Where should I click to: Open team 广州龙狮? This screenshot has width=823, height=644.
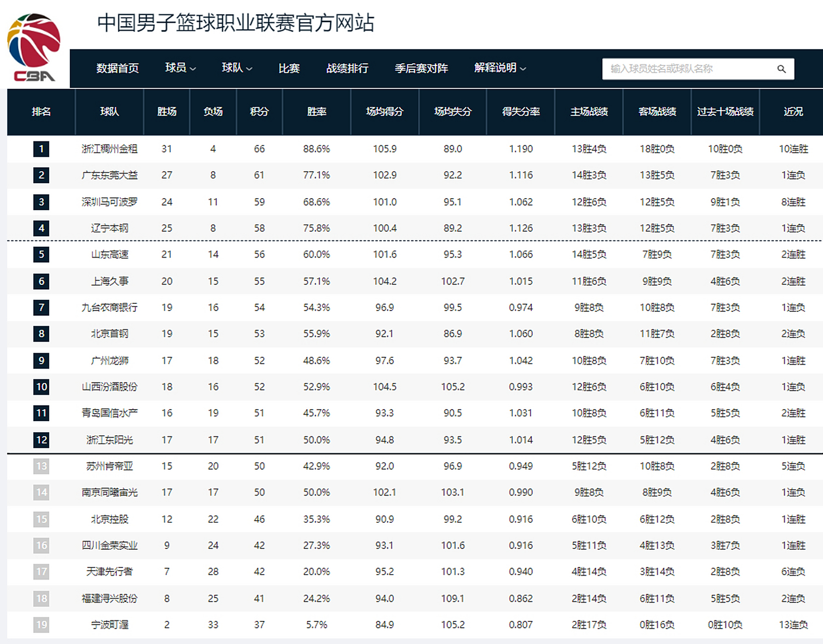pyautogui.click(x=110, y=360)
